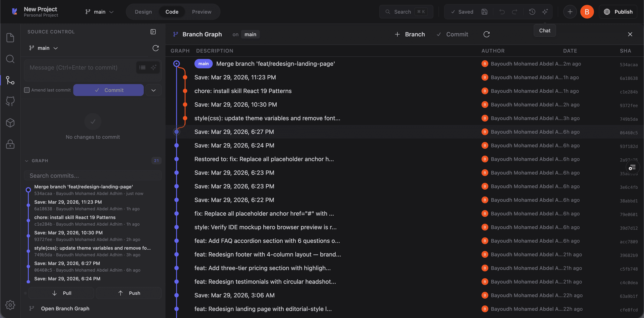Enable Amend last commit checkbox
This screenshot has width=644, height=318.
click(x=27, y=90)
